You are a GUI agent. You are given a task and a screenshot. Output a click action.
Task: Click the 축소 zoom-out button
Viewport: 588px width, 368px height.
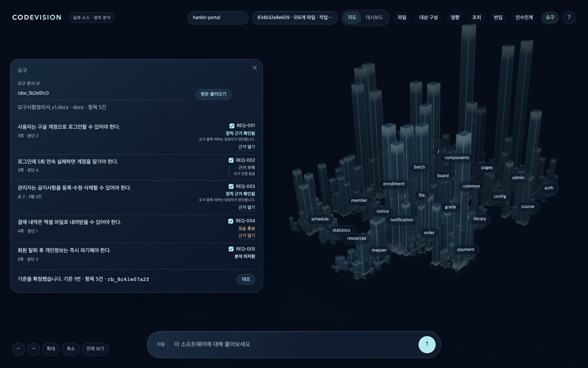point(71,349)
